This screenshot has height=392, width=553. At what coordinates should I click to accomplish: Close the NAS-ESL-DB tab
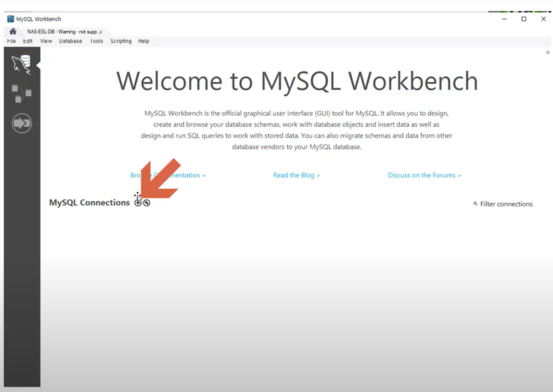101,32
